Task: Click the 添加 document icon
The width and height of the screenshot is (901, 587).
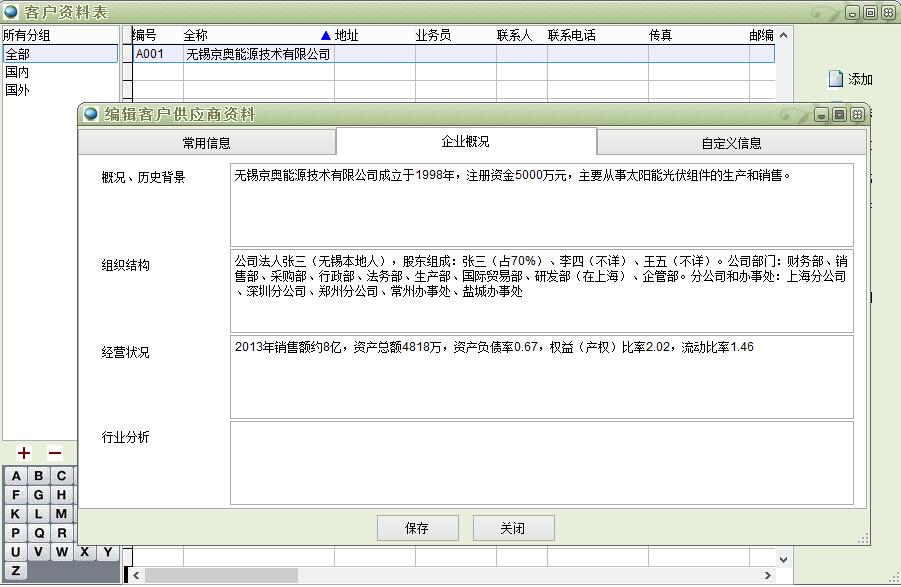Action: [x=836, y=79]
